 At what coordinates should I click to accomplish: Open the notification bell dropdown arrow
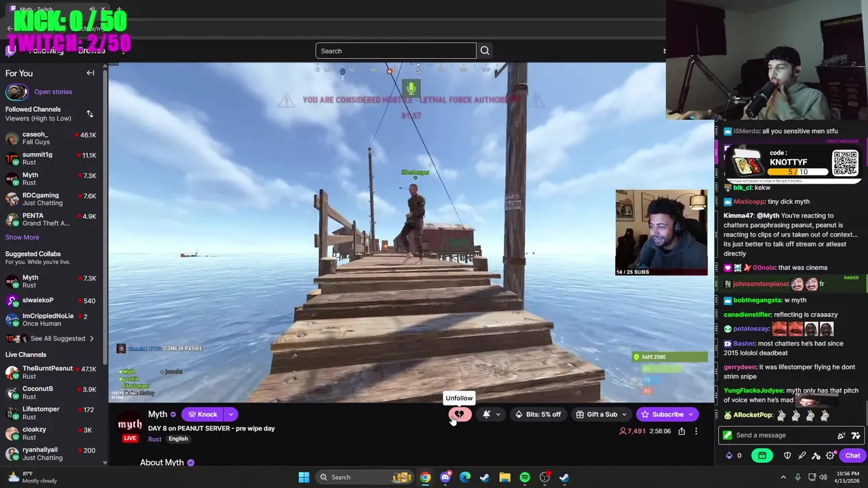(x=498, y=414)
